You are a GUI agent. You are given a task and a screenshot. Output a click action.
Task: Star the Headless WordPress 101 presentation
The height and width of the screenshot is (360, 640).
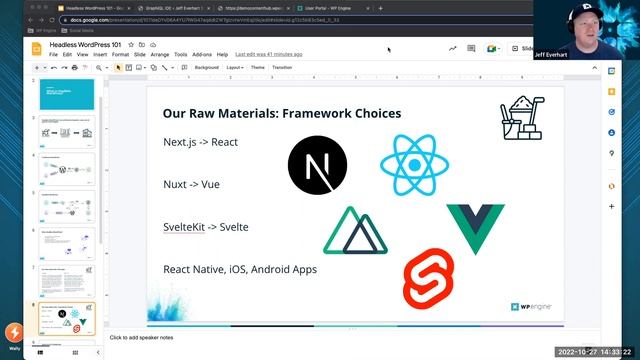(x=131, y=44)
